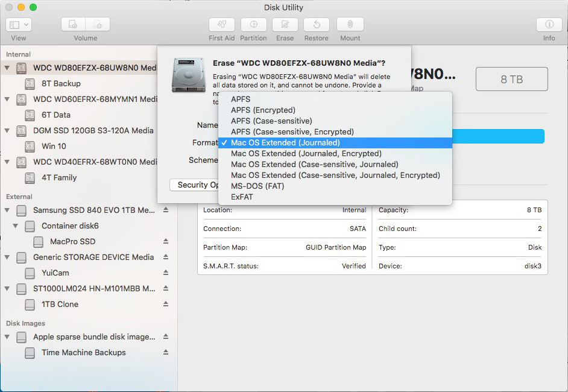Eject the ST1000LM024 disk
The width and height of the screenshot is (568, 392).
pyautogui.click(x=166, y=288)
